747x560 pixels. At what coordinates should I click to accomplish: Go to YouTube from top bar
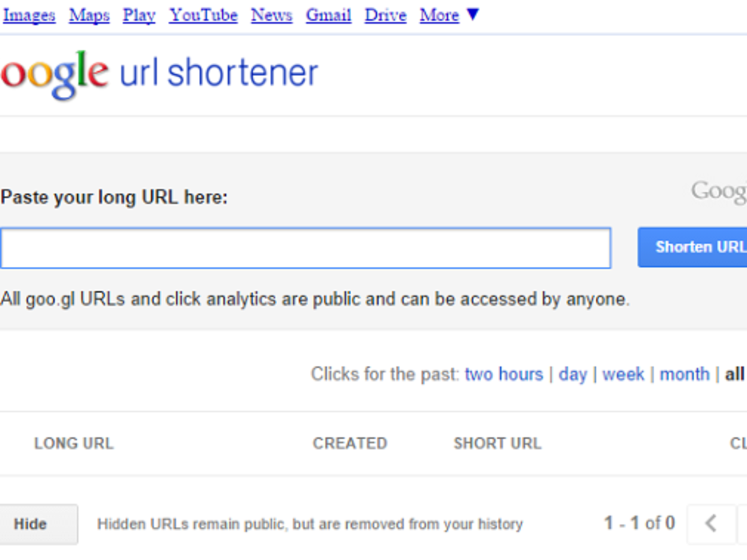203,15
